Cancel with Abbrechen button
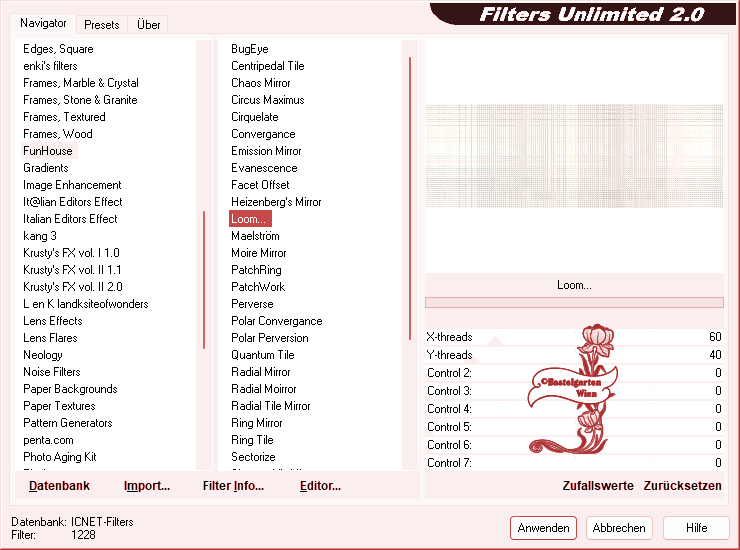This screenshot has width=740, height=550. [x=619, y=528]
